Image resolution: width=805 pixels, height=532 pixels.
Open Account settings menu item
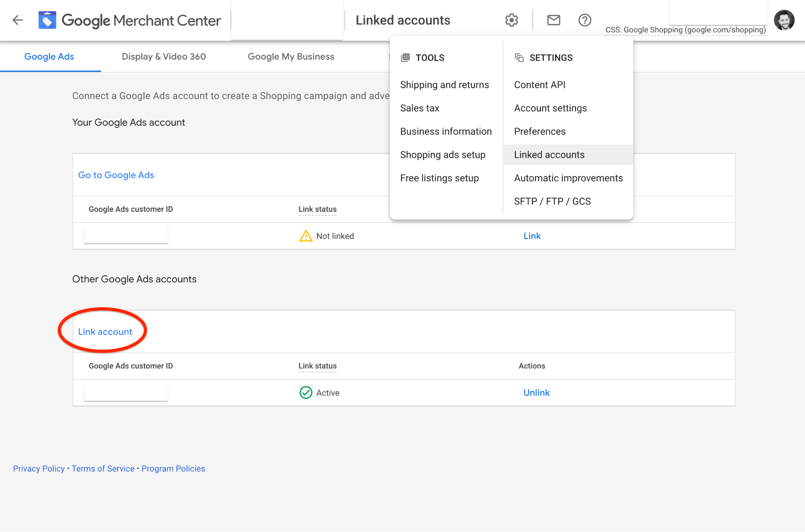[x=550, y=108]
